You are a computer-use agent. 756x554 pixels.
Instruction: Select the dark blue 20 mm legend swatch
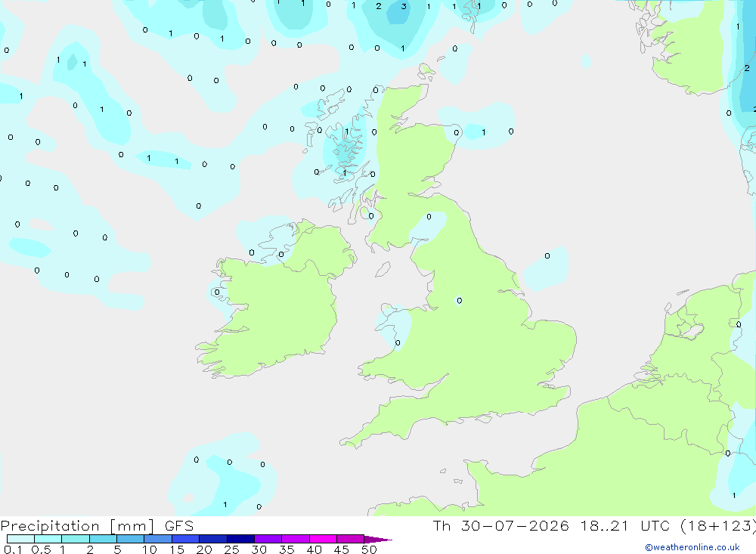point(212,539)
